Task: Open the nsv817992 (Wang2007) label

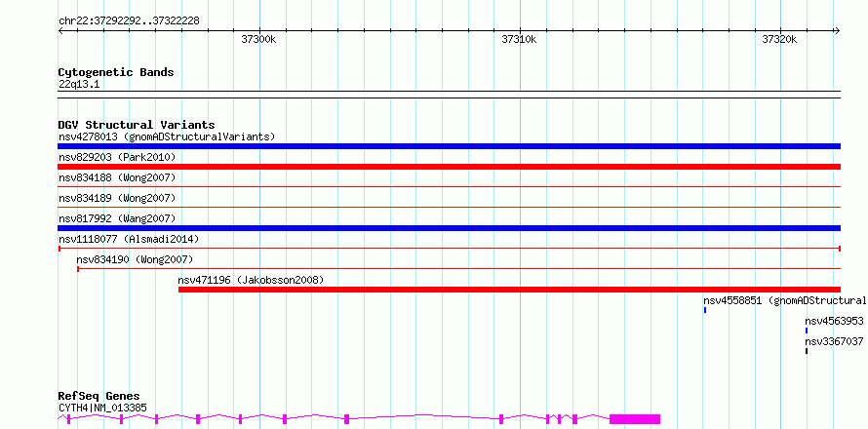Action: tap(117, 218)
